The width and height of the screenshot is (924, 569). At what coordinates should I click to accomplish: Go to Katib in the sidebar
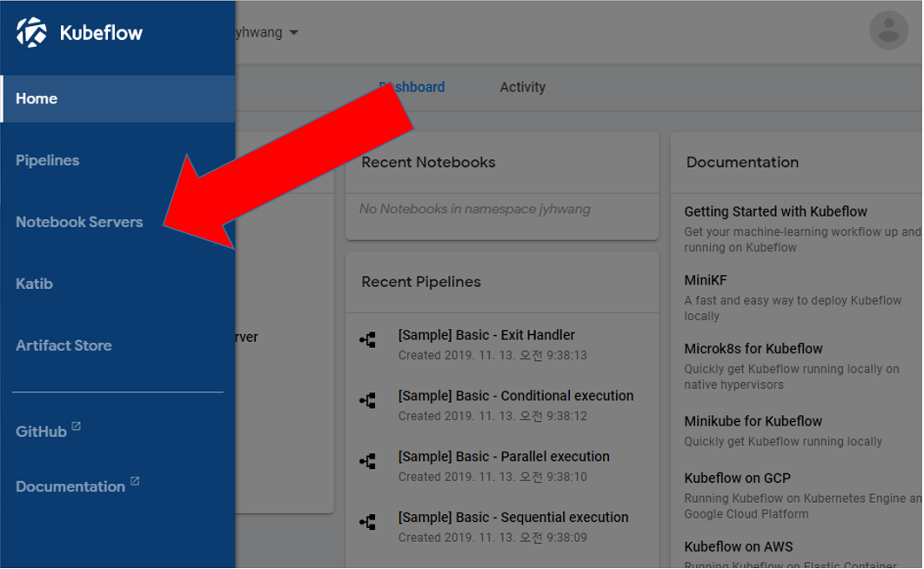point(34,284)
